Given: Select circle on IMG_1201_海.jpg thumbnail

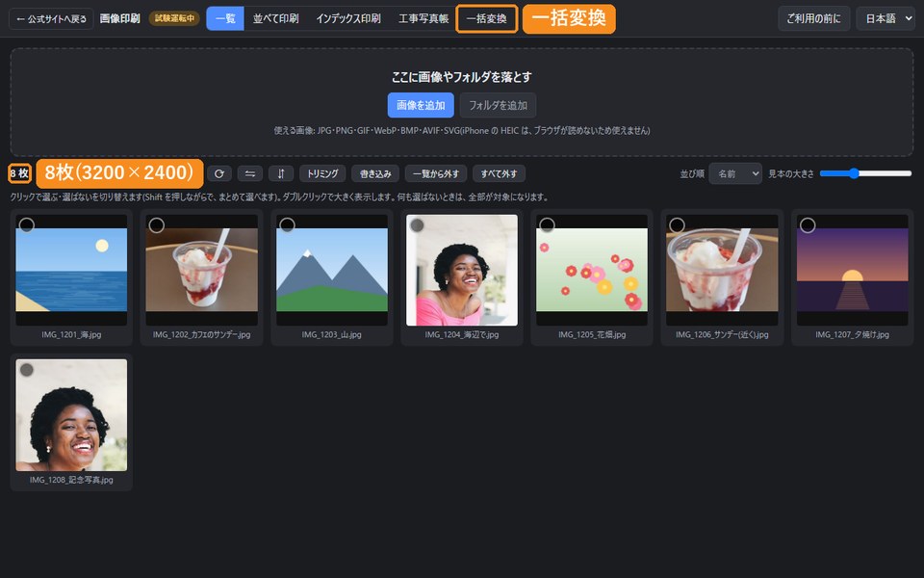Looking at the screenshot, I should pyautogui.click(x=27, y=224).
